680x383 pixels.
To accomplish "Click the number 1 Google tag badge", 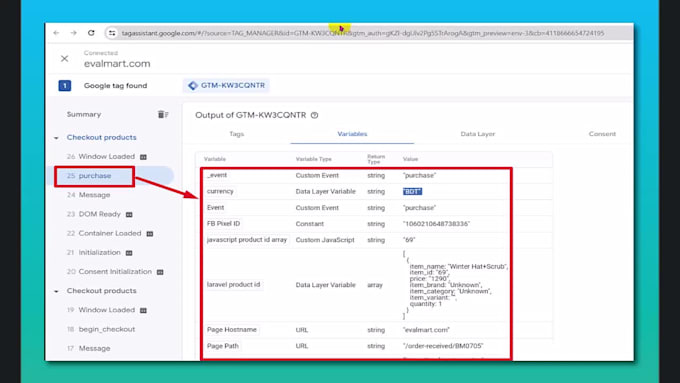I will tap(65, 85).
